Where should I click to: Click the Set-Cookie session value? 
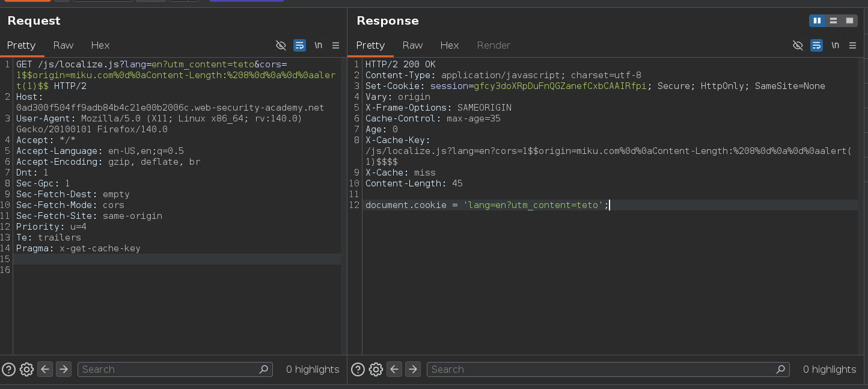[x=560, y=86]
